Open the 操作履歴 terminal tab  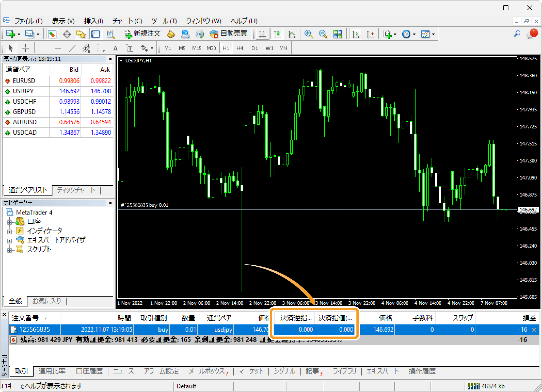422,371
